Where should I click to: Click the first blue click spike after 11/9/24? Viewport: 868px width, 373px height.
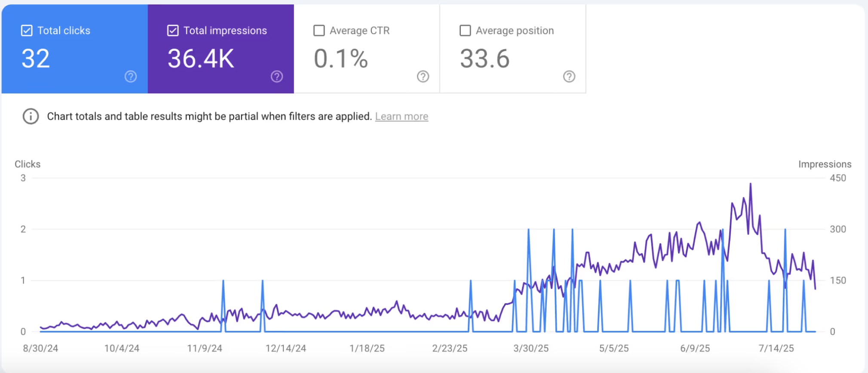pos(223,281)
